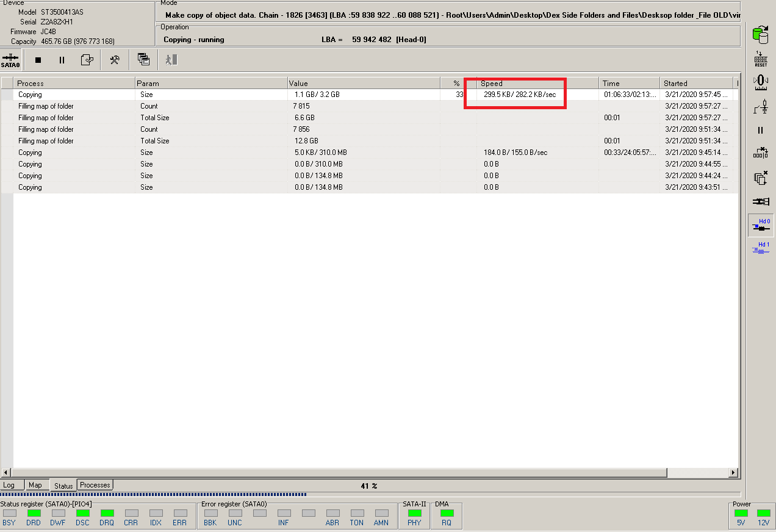Click the grayed exit door icon
Viewport: 776px width, 532px height.
[171, 60]
